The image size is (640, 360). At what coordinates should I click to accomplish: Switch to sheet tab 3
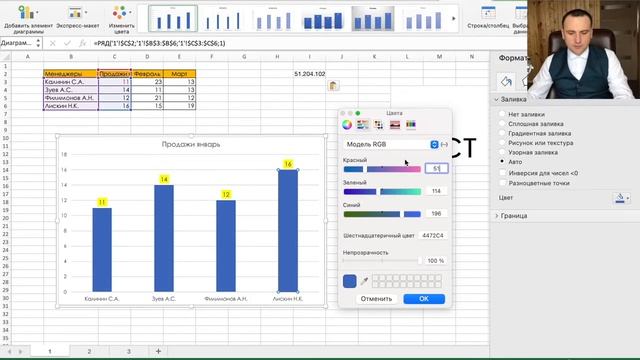pyautogui.click(x=129, y=351)
